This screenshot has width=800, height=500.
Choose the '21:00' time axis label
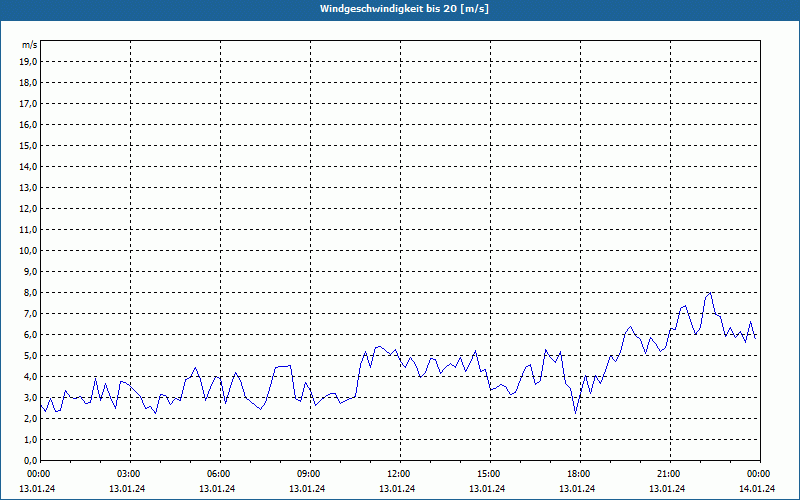click(x=668, y=474)
